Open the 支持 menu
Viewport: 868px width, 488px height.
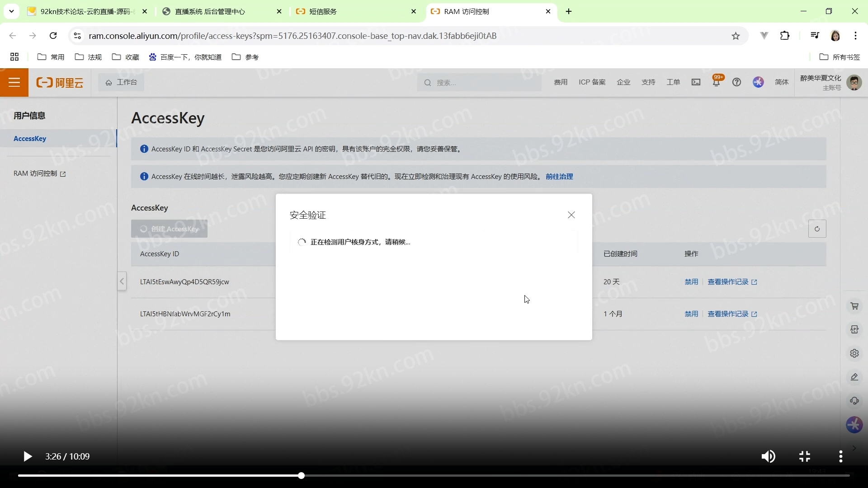(648, 82)
